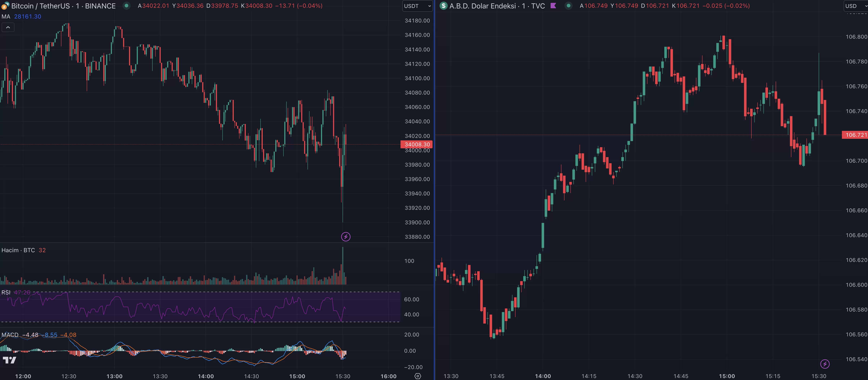Select the MA indicator legend
The width and height of the screenshot is (868, 380).
point(6,17)
